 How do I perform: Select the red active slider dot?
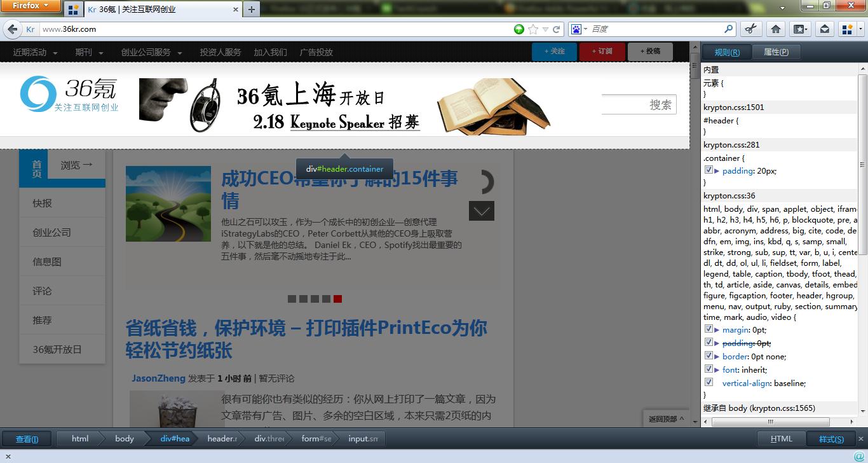point(337,299)
